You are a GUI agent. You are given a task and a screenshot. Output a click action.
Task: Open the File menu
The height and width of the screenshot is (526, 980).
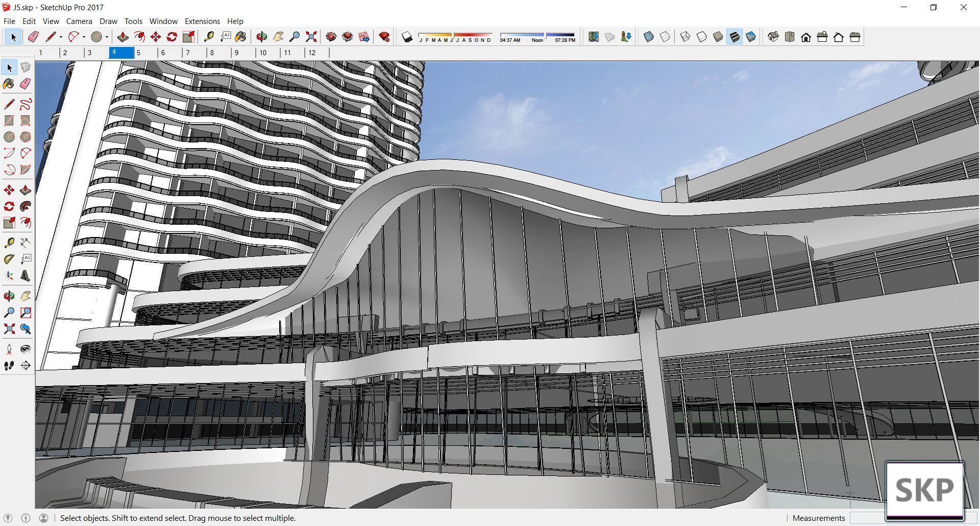9,21
